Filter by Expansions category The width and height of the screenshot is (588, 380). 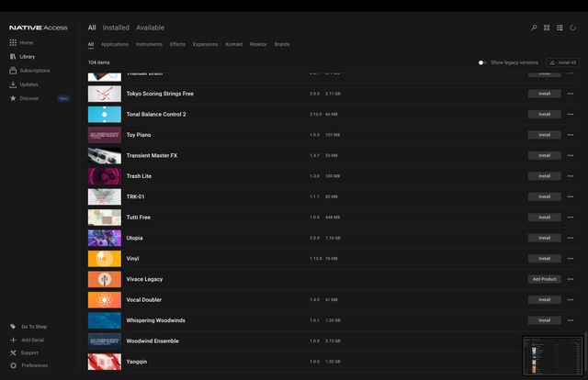205,44
